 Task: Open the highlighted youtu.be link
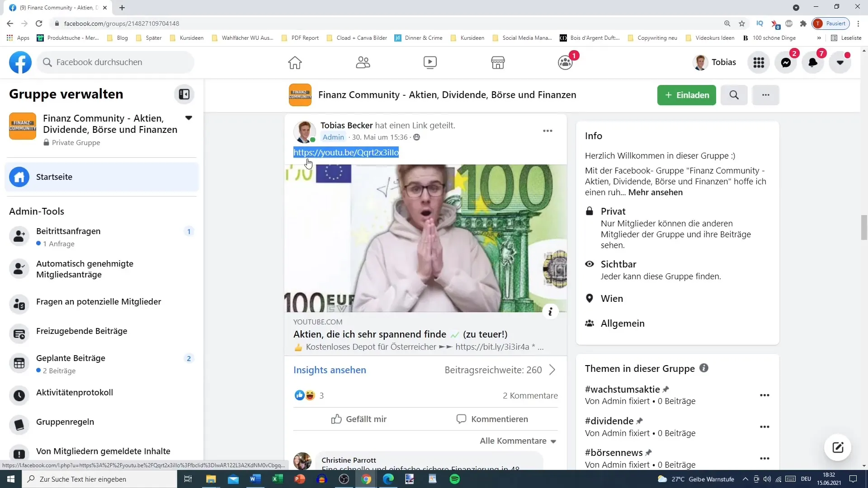coord(346,153)
